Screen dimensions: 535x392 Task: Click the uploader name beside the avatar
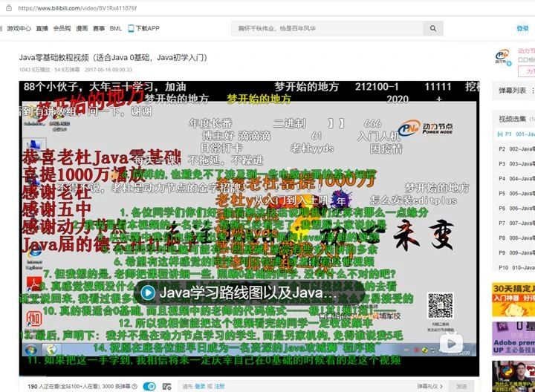click(x=526, y=51)
